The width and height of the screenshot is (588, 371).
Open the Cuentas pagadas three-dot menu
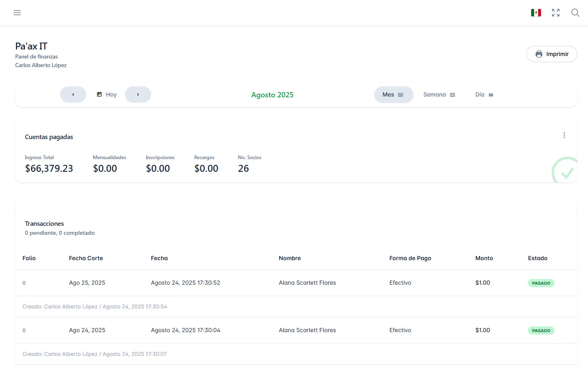click(x=564, y=135)
